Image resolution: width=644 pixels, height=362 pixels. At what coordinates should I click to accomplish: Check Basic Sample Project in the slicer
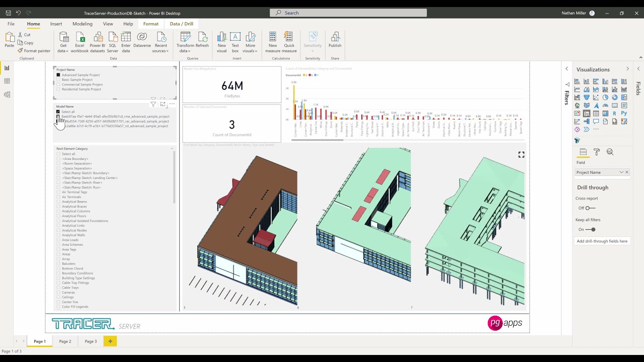pyautogui.click(x=58, y=79)
